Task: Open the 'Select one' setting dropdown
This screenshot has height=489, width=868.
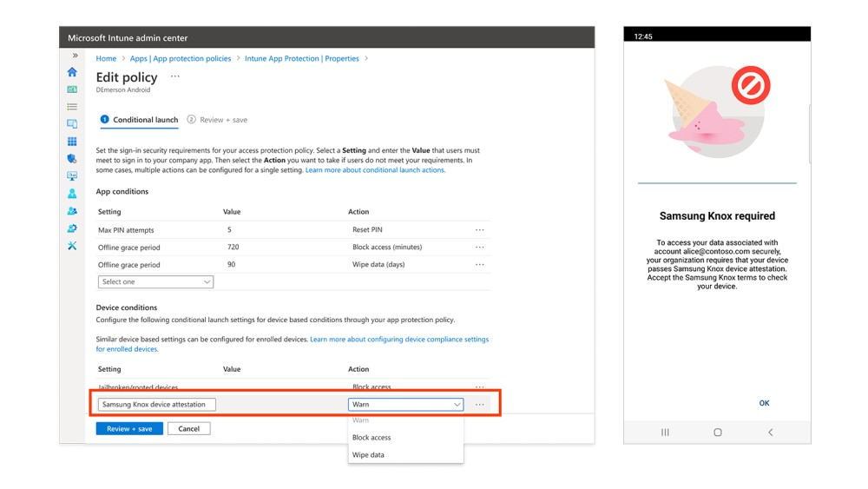Action: pyautogui.click(x=155, y=282)
